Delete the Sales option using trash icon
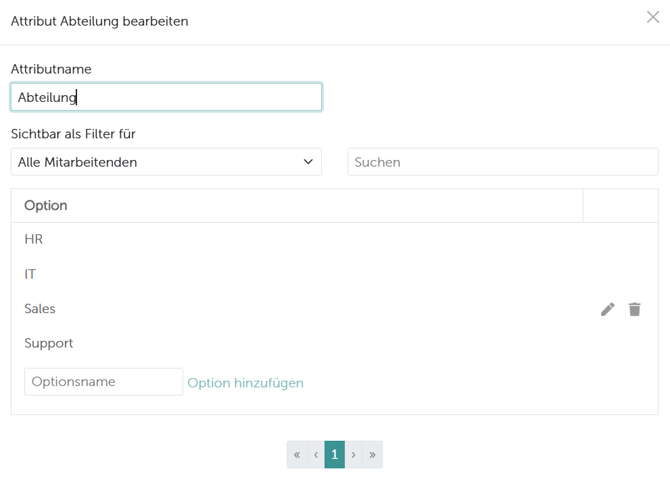Image resolution: width=670 pixels, height=490 pixels. pyautogui.click(x=634, y=310)
